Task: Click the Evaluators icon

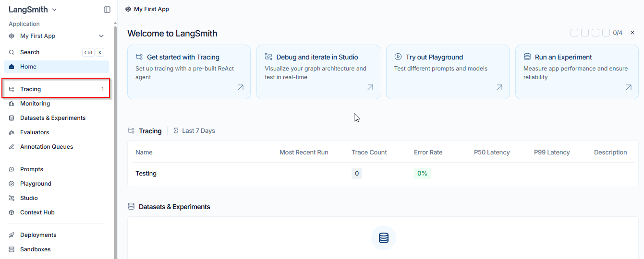Action: coord(12,132)
